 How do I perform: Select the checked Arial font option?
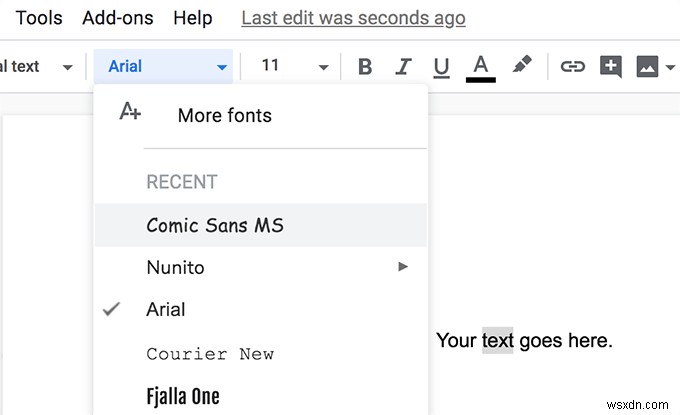point(165,310)
